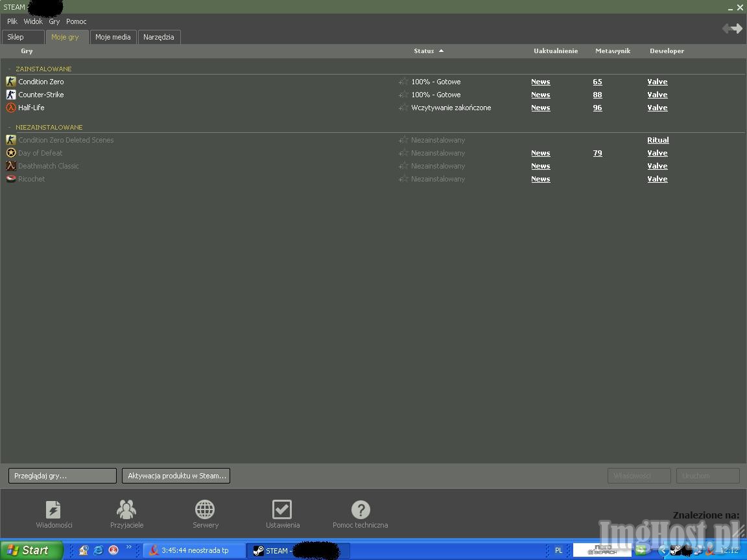This screenshot has height=560, width=747.
Task: Select the Day of Defeat row name
Action: click(x=40, y=153)
